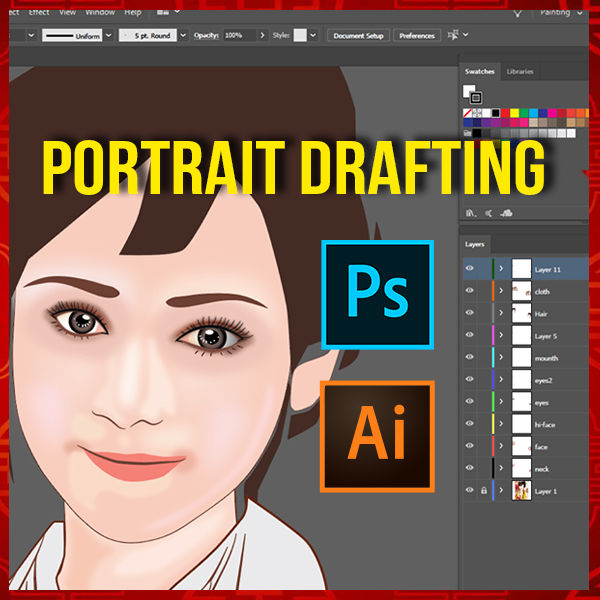
Task: Select the layer named eyes
Action: click(541, 403)
